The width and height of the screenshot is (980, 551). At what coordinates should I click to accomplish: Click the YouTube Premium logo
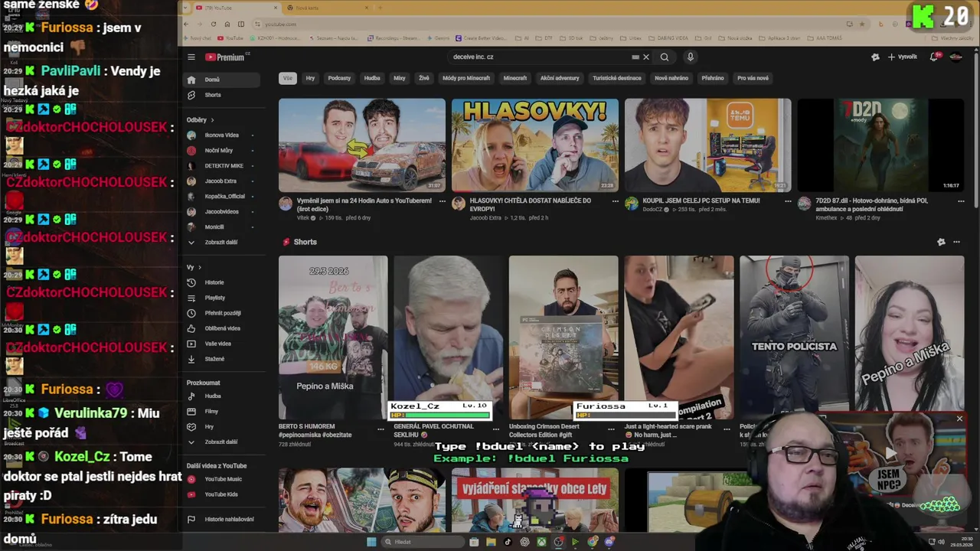(226, 57)
